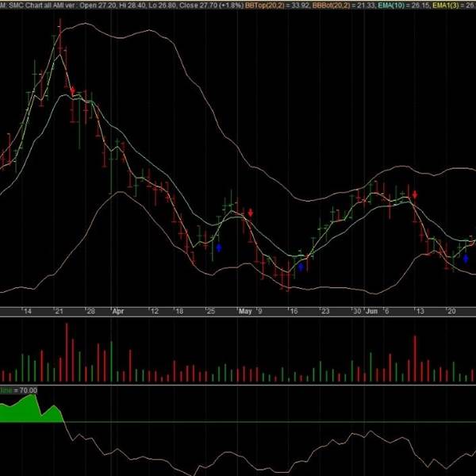This screenshot has width=476, height=476.
Task: Click the blue buy arrow after April 25
Action: 219,248
